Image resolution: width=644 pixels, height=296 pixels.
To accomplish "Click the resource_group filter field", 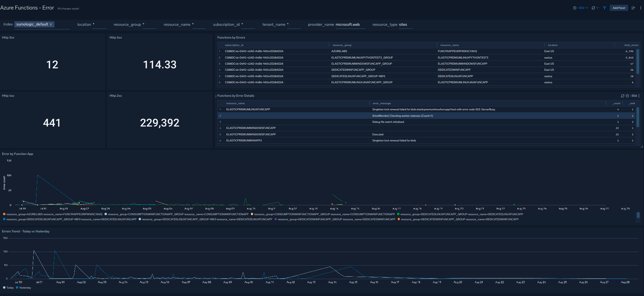I will [x=149, y=25].
